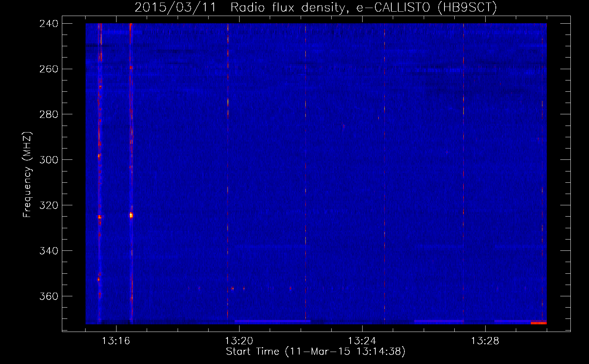Click the red bar at the spectrogram's bottom right corner
The image size is (589, 364).
point(539,323)
